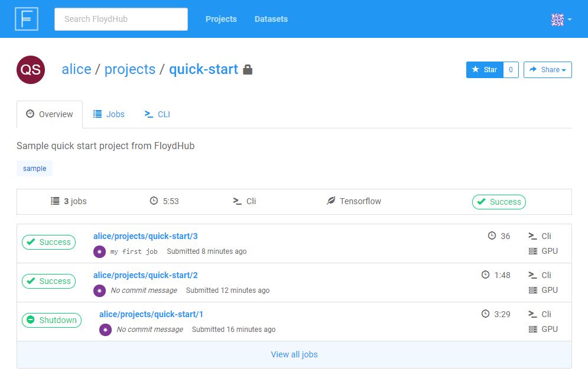Click the Success badge on quick-start/2
The image size is (588, 384).
pyautogui.click(x=48, y=281)
